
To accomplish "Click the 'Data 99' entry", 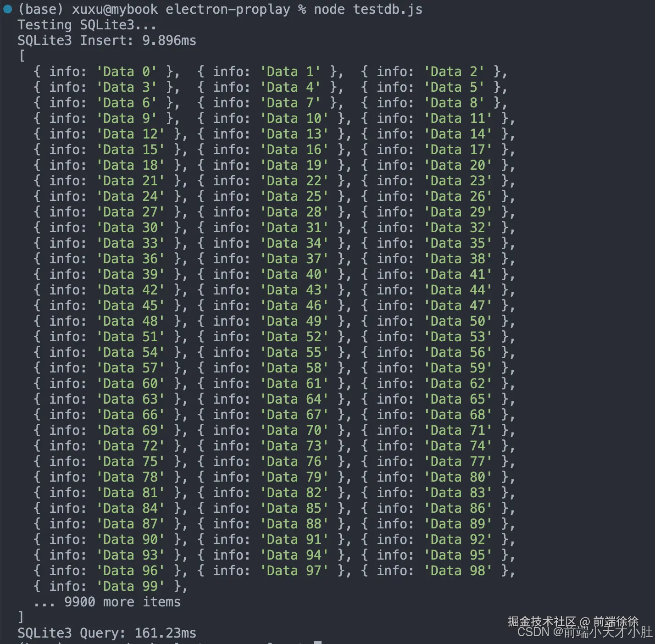I will click(131, 586).
